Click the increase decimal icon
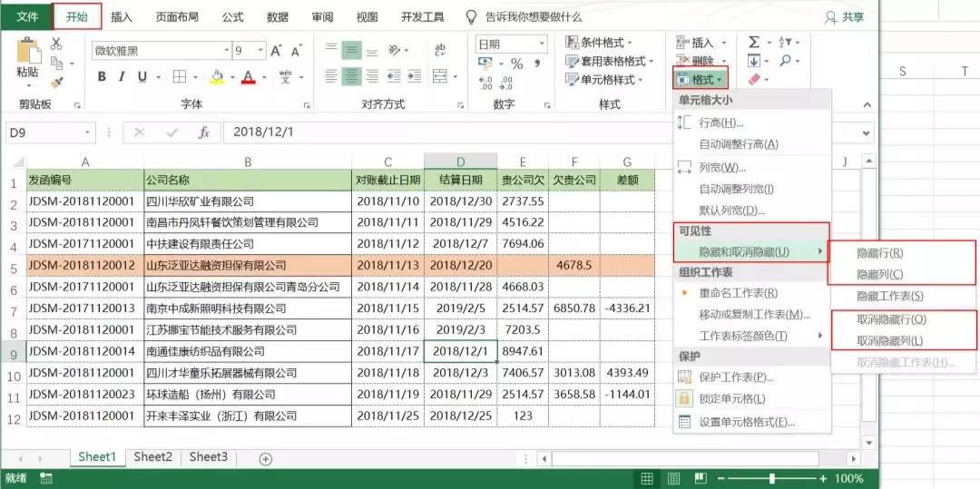The width and height of the screenshot is (980, 489). pyautogui.click(x=486, y=83)
